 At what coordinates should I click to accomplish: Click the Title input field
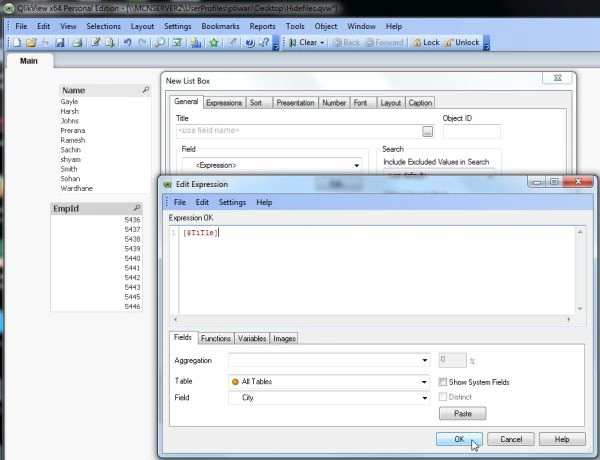[299, 130]
